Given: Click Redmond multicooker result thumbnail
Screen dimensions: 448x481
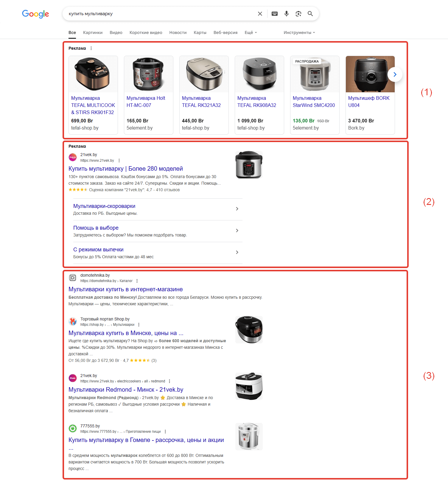Looking at the screenshot, I should 249,386.
